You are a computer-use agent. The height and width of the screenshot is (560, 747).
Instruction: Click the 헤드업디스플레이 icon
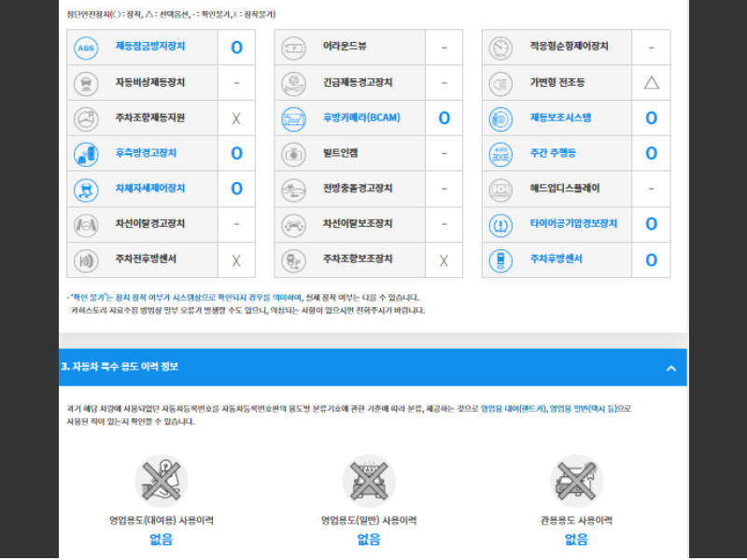(500, 189)
